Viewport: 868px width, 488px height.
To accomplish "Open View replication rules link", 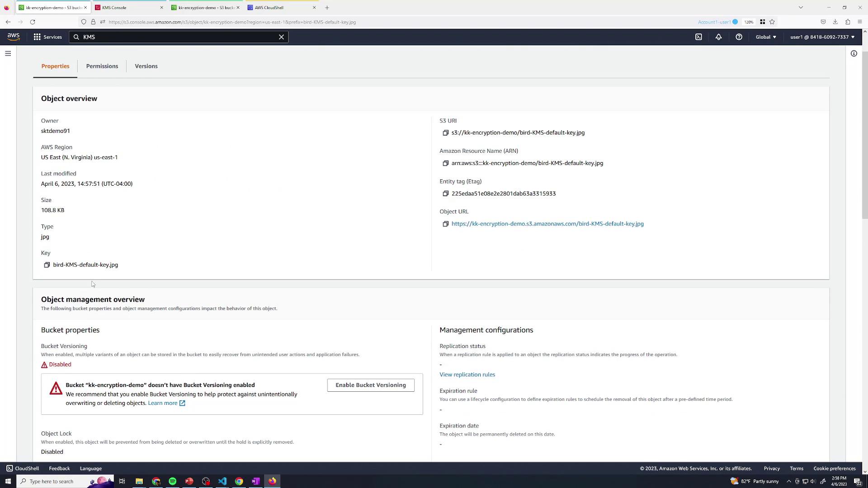I will (467, 375).
